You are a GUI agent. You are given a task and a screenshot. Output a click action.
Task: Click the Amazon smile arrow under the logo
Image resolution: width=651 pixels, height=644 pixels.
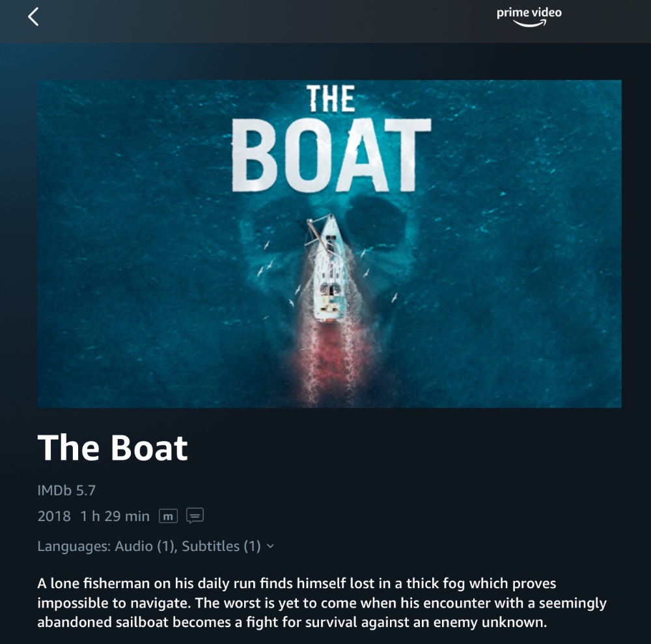pos(529,23)
